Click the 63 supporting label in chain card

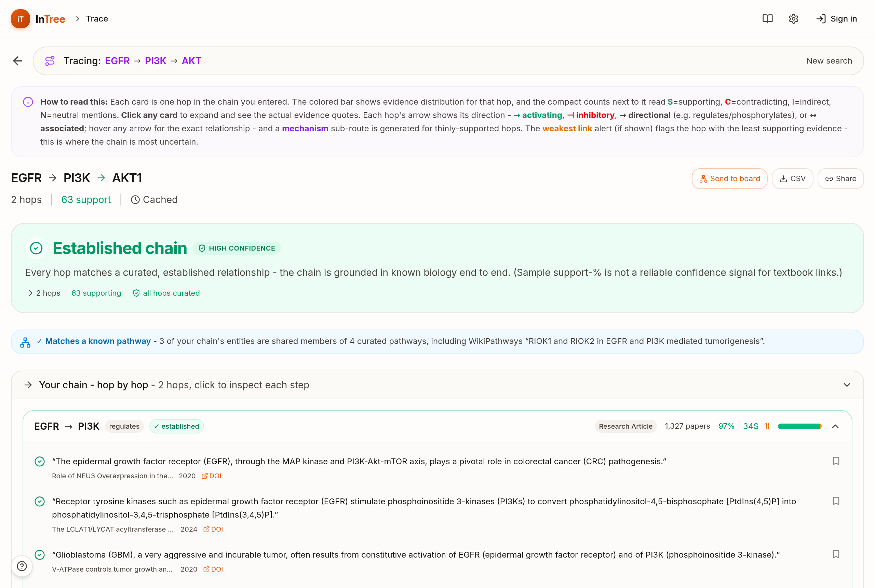point(96,293)
